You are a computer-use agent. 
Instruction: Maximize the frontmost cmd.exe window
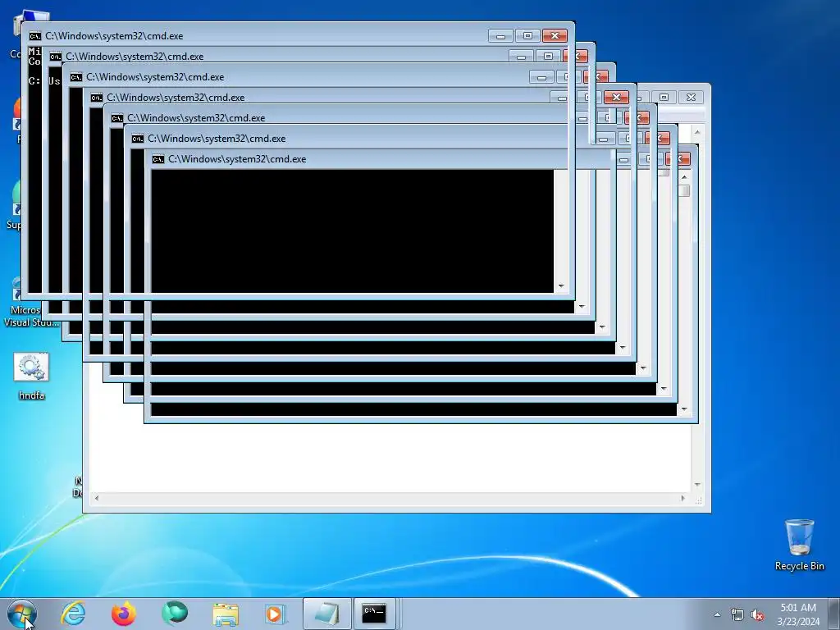[x=527, y=36]
